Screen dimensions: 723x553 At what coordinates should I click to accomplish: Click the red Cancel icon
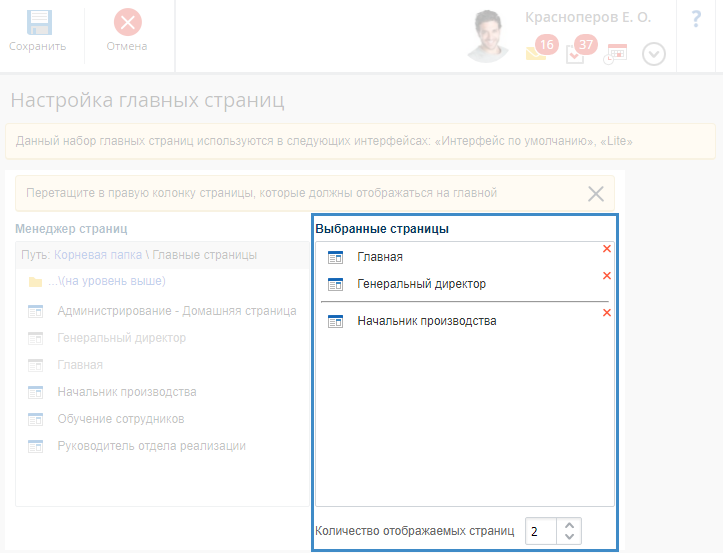(127, 23)
